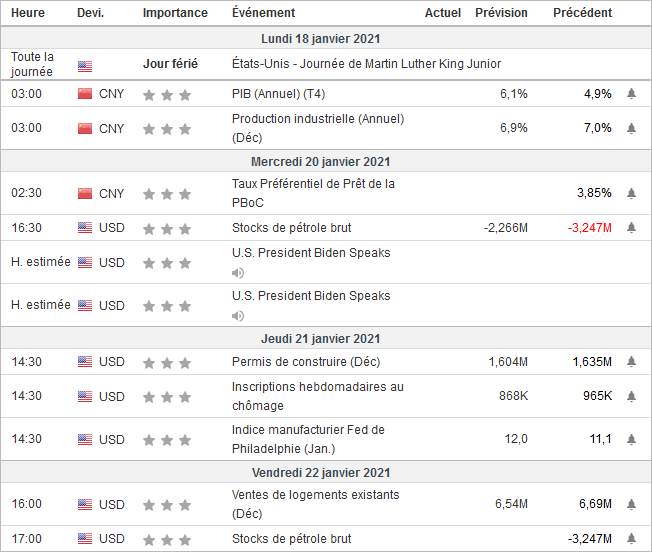Set alert for Taux Préférentiel de Prêt

[631, 193]
